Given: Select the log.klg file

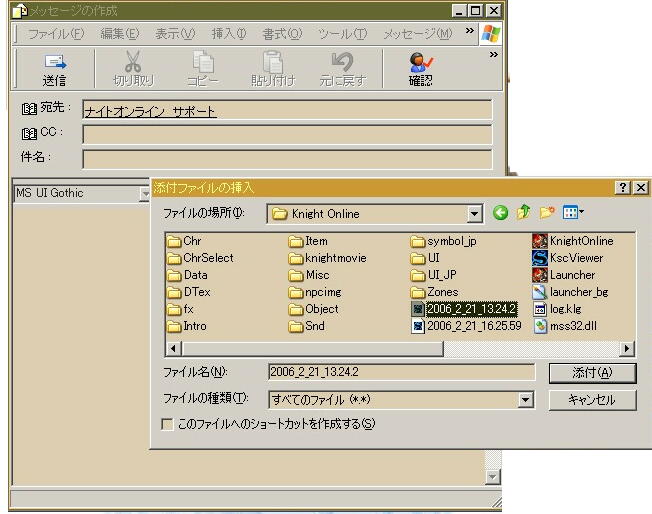Looking at the screenshot, I should click(557, 309).
